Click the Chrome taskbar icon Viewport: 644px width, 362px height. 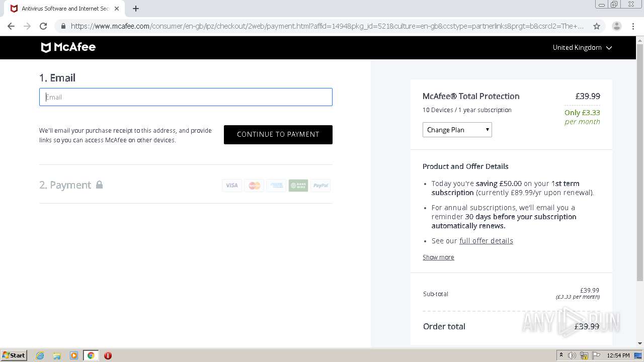pyautogui.click(x=91, y=355)
